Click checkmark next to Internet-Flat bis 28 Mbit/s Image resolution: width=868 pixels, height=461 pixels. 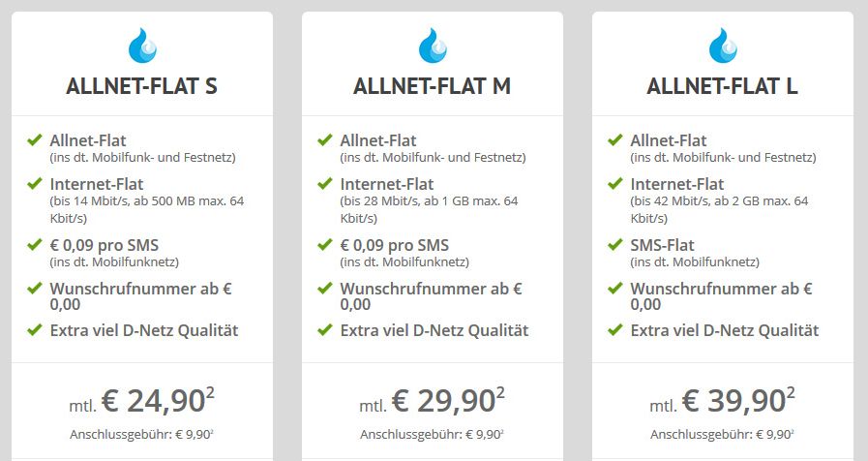(x=324, y=183)
